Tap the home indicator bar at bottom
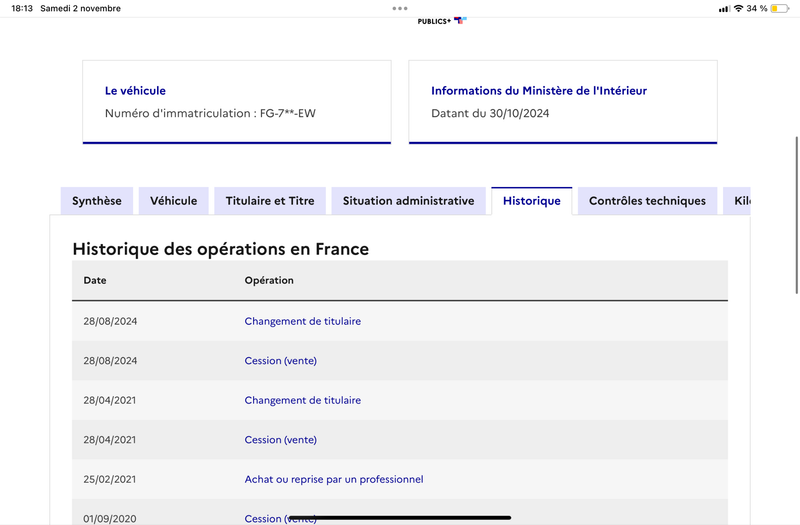800x525 pixels. (400, 517)
